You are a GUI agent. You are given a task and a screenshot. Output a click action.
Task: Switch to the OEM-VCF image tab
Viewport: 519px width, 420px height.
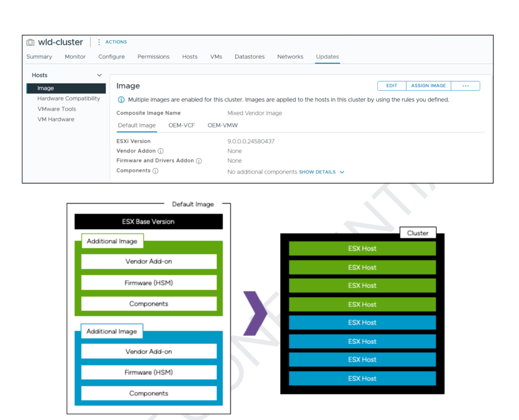182,125
